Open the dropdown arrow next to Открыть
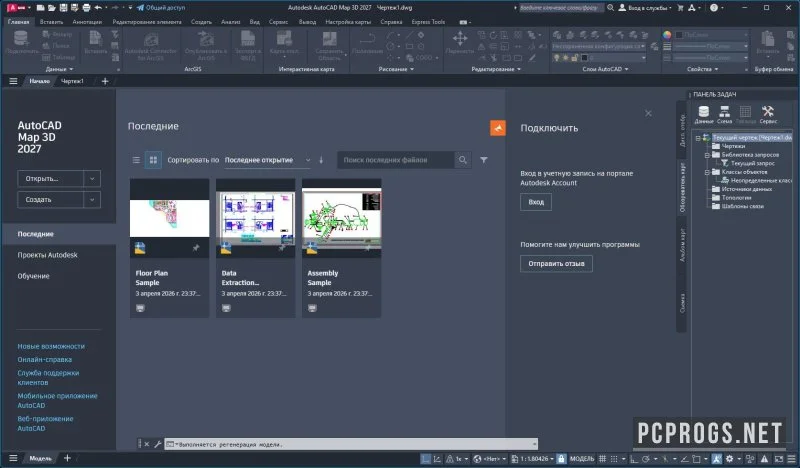Viewport: 800px width, 468px height. 92,179
